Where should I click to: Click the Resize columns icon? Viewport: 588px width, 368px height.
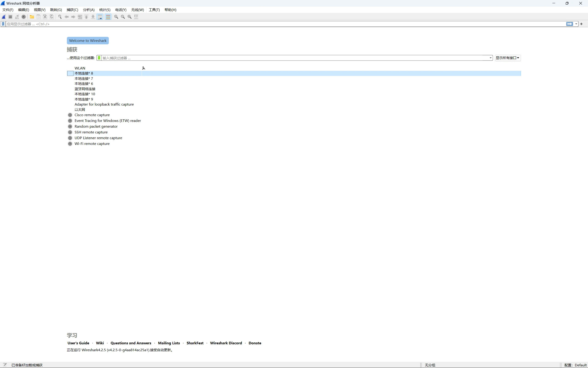tap(136, 17)
